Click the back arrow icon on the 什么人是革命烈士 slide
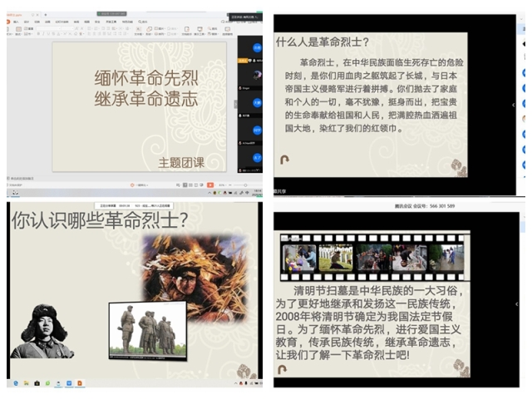Image resolution: width=532 pixels, height=399 pixels. [284, 160]
